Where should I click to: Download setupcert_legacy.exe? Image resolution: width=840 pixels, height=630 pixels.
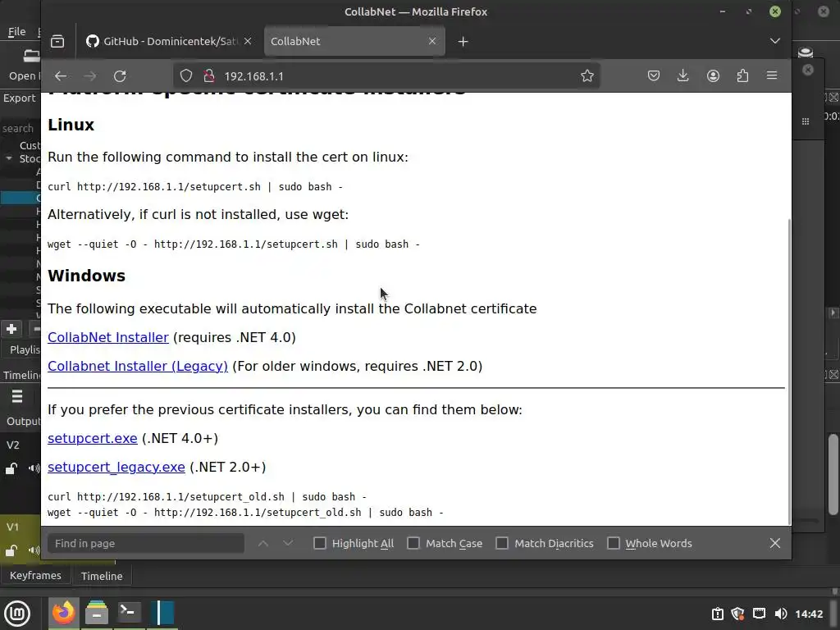pos(116,467)
